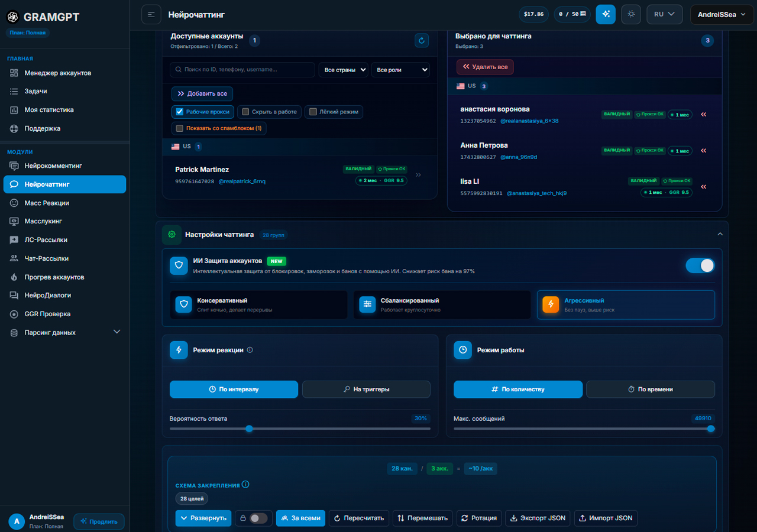Click Вероятность ответа slider handle
This screenshot has width=757, height=532.
(249, 429)
